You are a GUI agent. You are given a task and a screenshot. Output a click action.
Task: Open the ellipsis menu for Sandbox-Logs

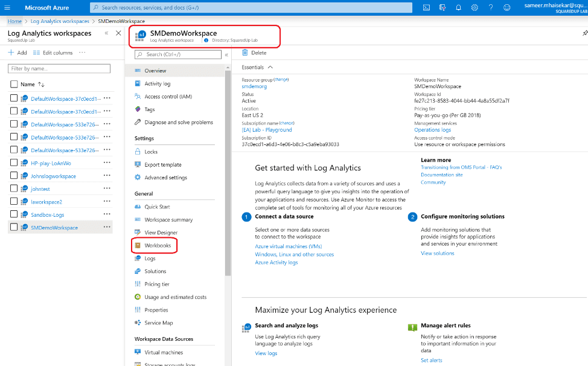[107, 214]
